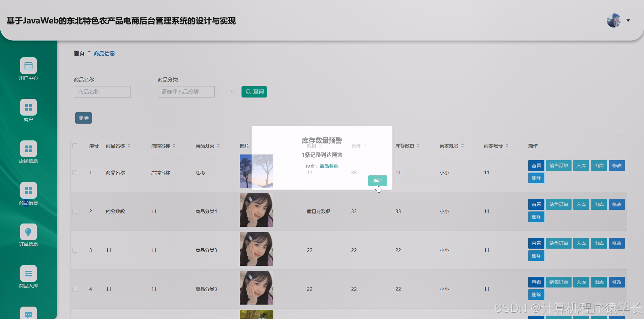Click 查看 for row 2
The width and height of the screenshot is (644, 319).
tap(536, 204)
